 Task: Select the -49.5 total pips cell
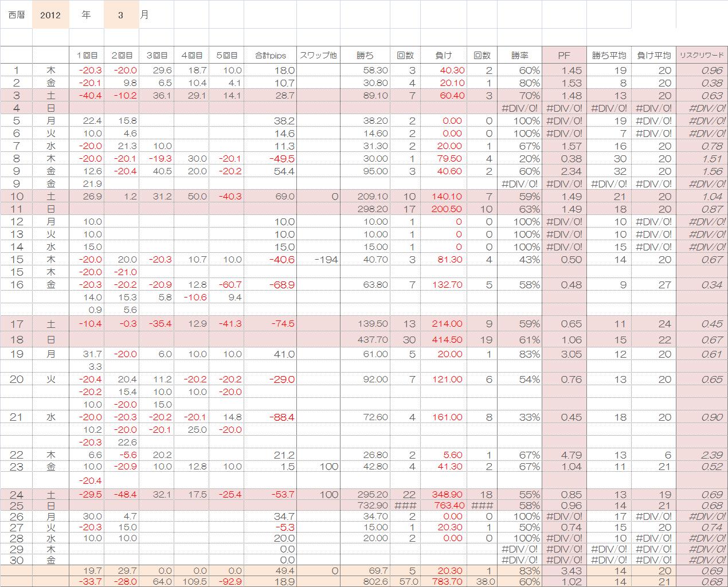coord(270,158)
